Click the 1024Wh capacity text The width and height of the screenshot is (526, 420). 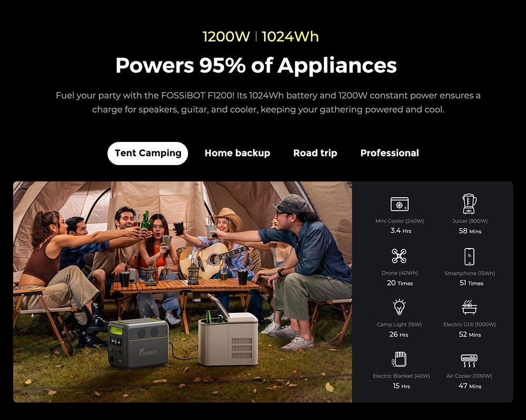[290, 37]
